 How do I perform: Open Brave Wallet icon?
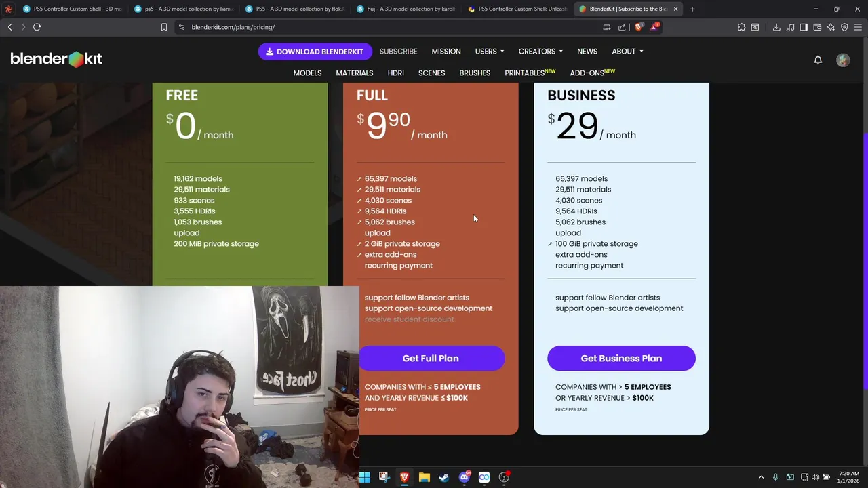(817, 27)
